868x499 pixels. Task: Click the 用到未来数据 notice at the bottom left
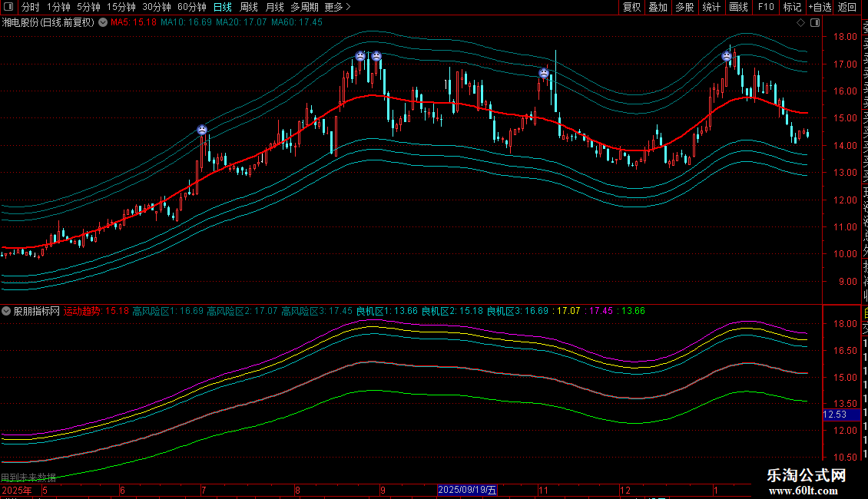click(x=28, y=478)
